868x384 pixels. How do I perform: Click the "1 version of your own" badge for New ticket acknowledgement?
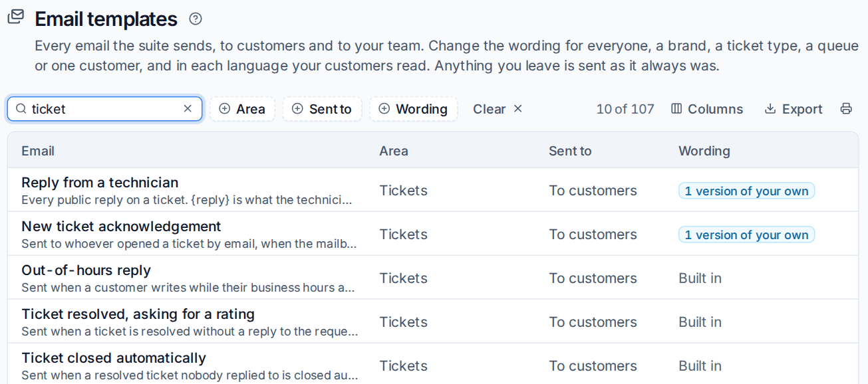pos(746,235)
